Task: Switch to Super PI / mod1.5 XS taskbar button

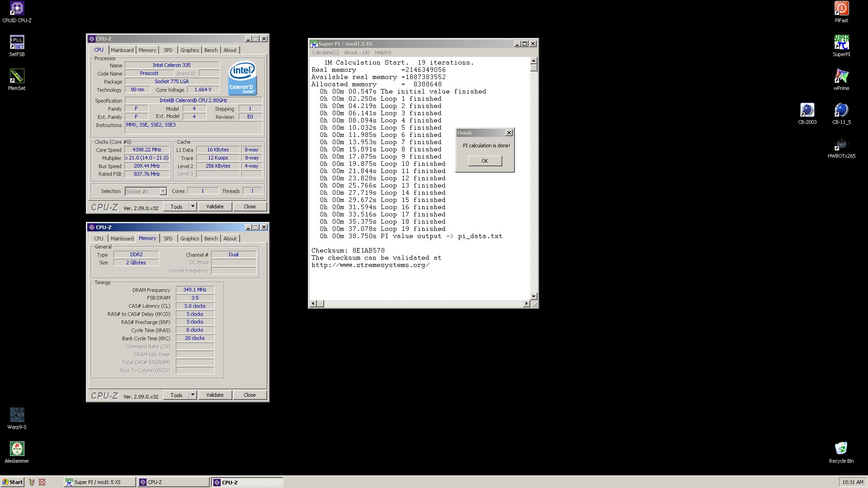Action: click(99, 482)
